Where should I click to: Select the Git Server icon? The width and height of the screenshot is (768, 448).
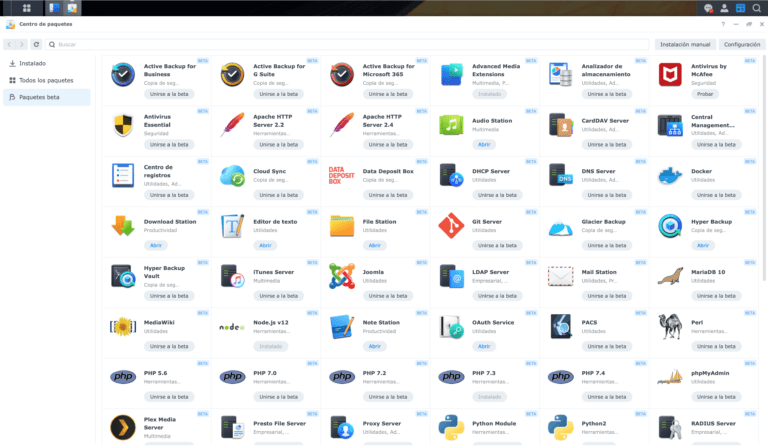[452, 226]
